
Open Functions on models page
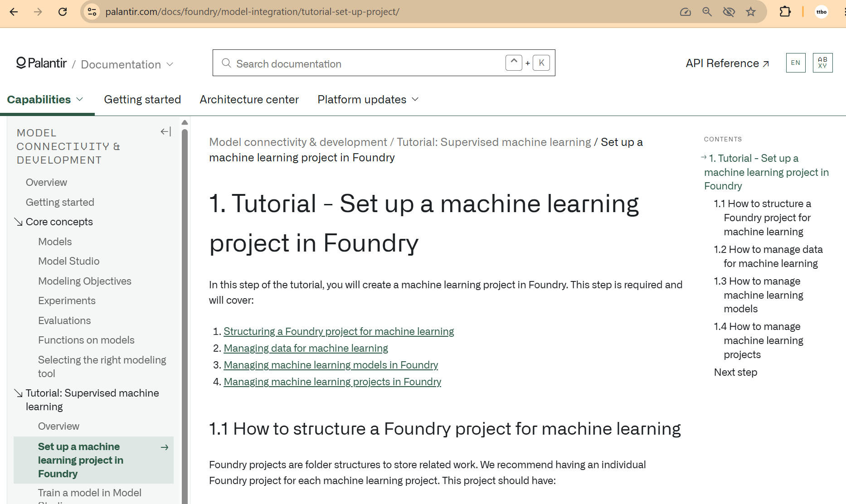(86, 340)
